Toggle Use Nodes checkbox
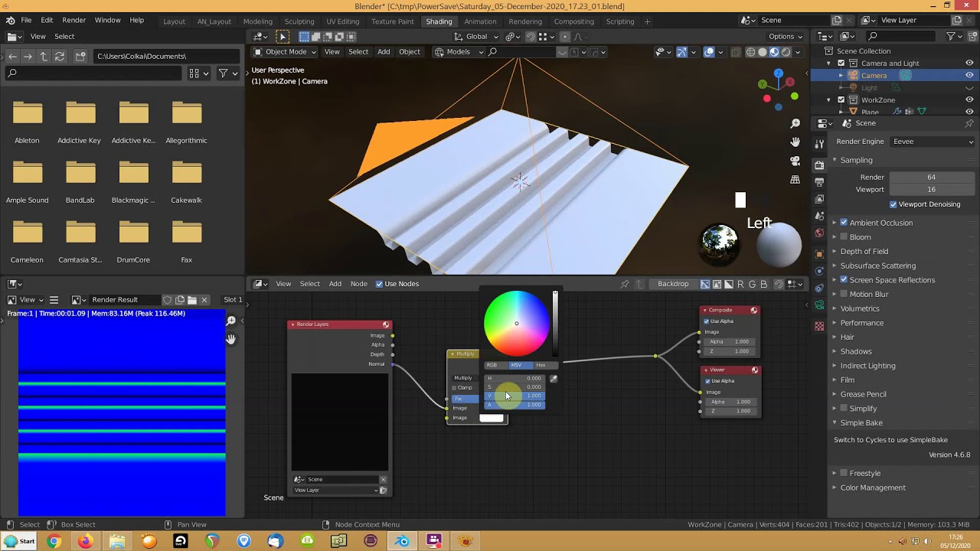 click(x=379, y=284)
